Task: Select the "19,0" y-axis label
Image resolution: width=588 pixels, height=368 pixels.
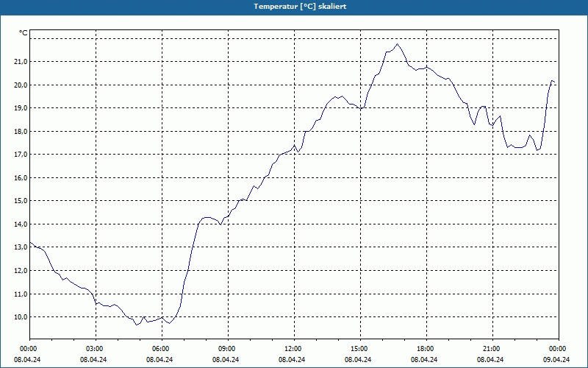Action: click(21, 108)
